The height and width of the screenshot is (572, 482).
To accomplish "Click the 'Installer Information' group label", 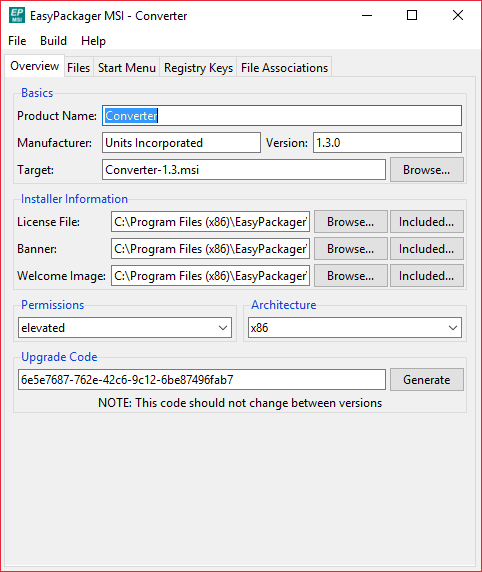I will 74,199.
